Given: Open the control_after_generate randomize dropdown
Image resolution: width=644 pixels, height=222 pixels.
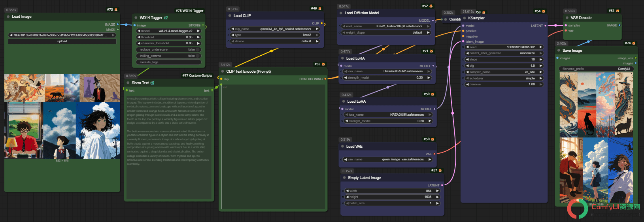Looking at the screenshot, I should tap(504, 53).
